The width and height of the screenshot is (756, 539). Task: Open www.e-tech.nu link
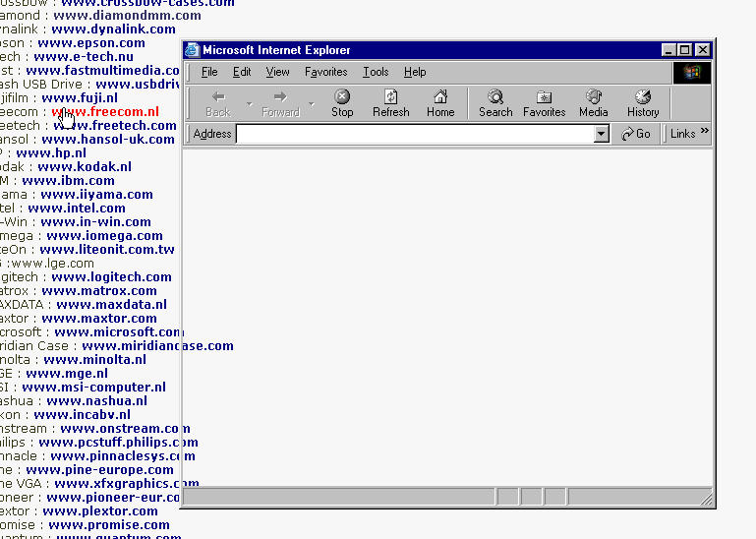[x=84, y=56]
